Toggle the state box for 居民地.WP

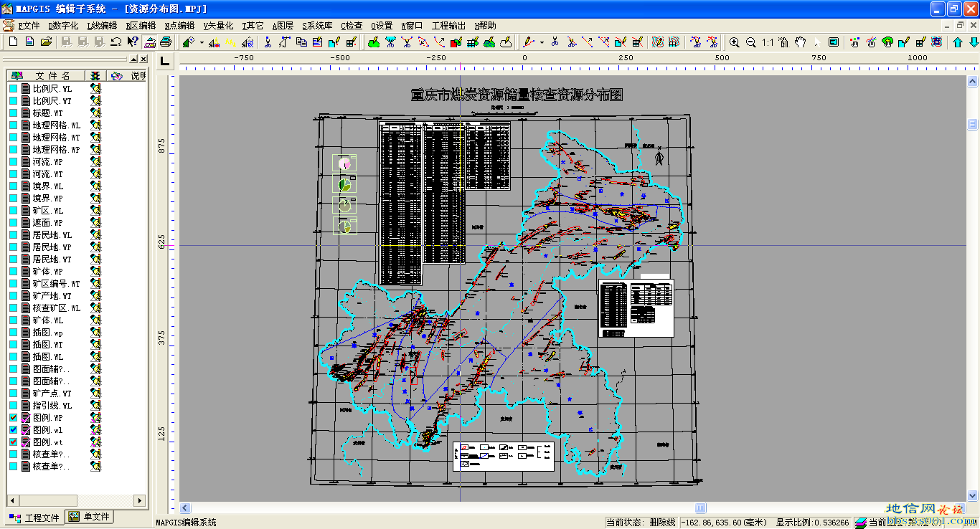[x=13, y=247]
